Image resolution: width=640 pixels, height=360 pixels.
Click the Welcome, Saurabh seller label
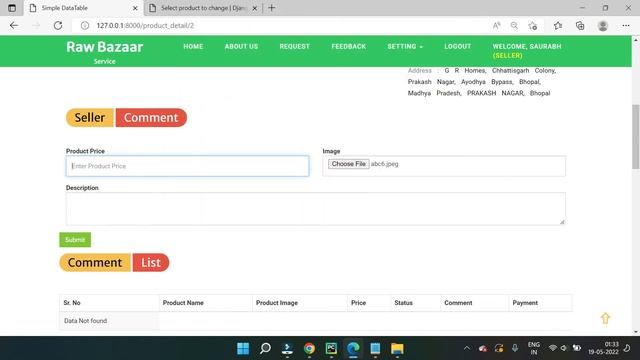point(527,51)
